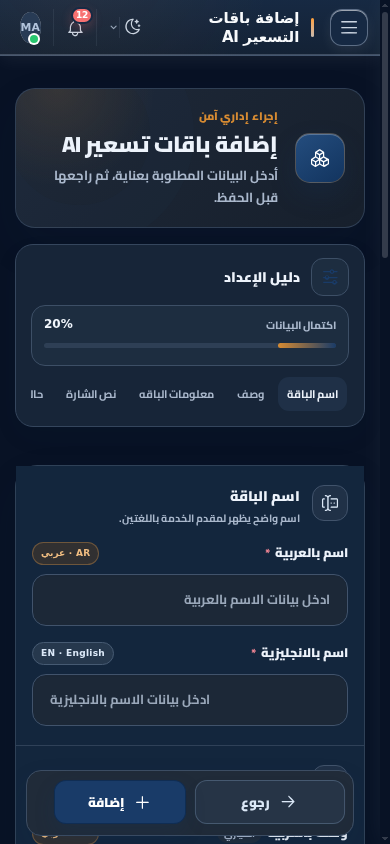Switch to the وصف step tab
390x844 pixels.
click(x=251, y=395)
